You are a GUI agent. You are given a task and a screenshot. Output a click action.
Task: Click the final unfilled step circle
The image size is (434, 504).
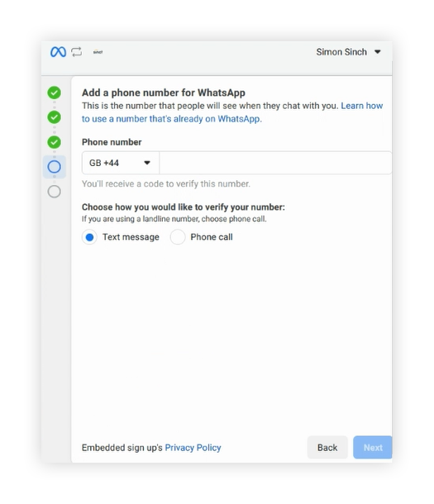(x=54, y=192)
